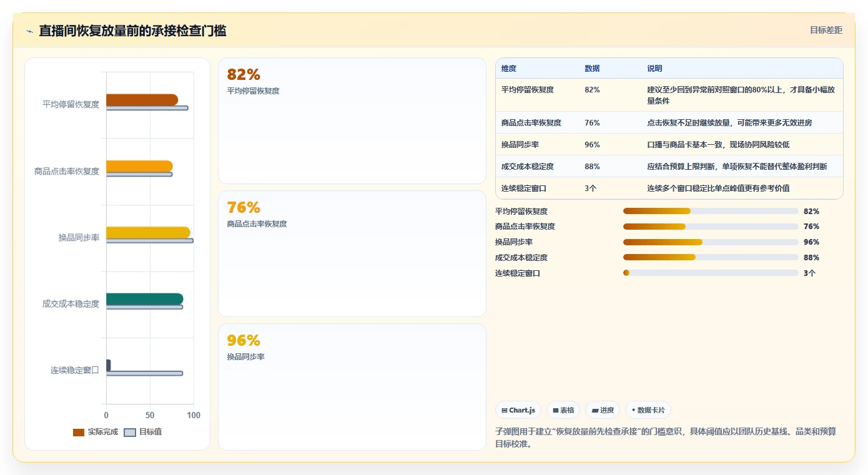Click the 进度 tag chip

(603, 410)
